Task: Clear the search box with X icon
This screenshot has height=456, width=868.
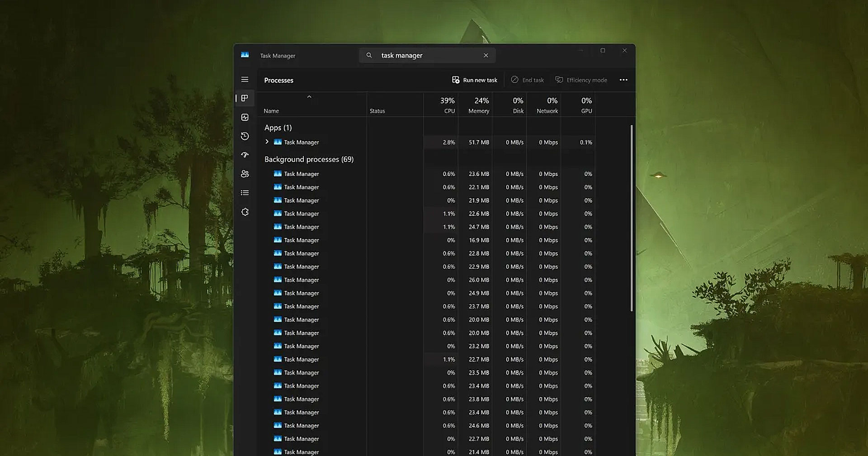Action: [486, 55]
